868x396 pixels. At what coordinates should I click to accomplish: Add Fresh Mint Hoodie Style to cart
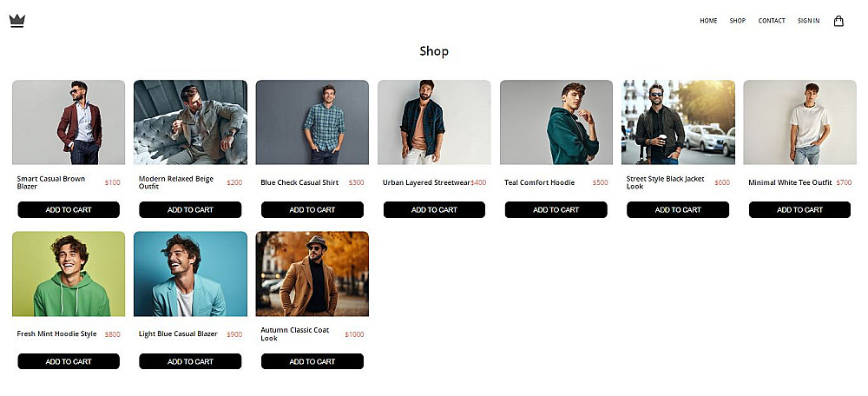(69, 361)
